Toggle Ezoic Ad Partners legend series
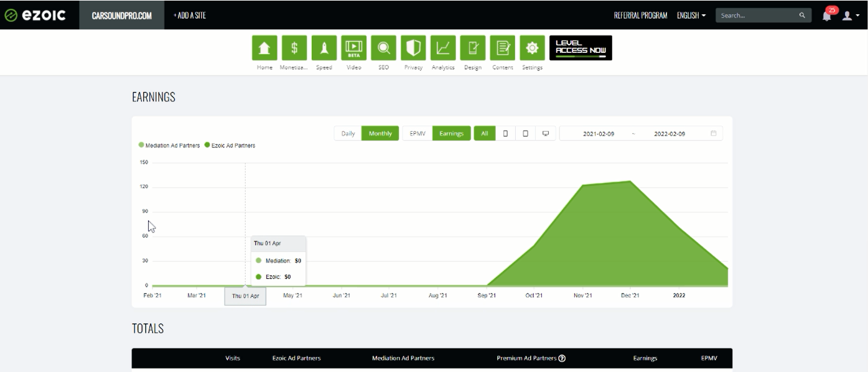The image size is (868, 372). 230,146
